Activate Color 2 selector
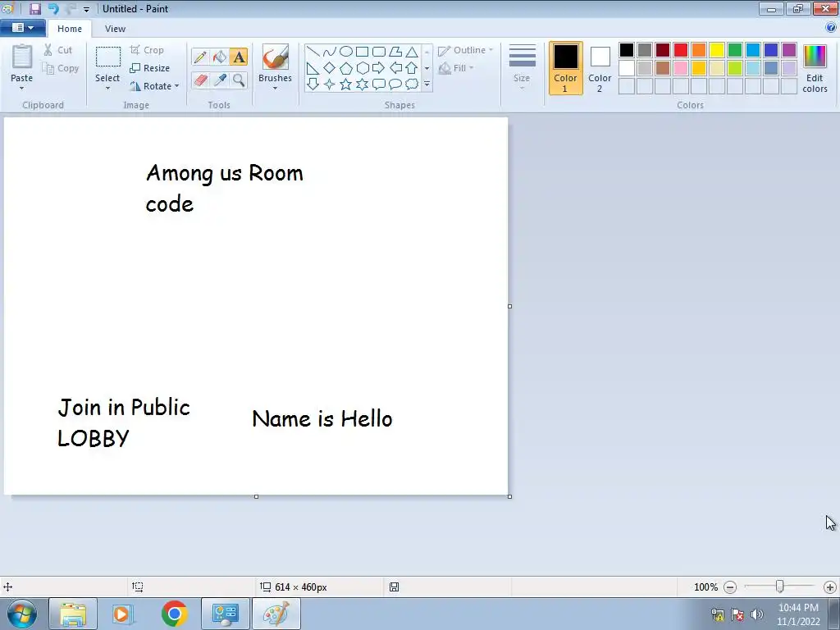 600,69
